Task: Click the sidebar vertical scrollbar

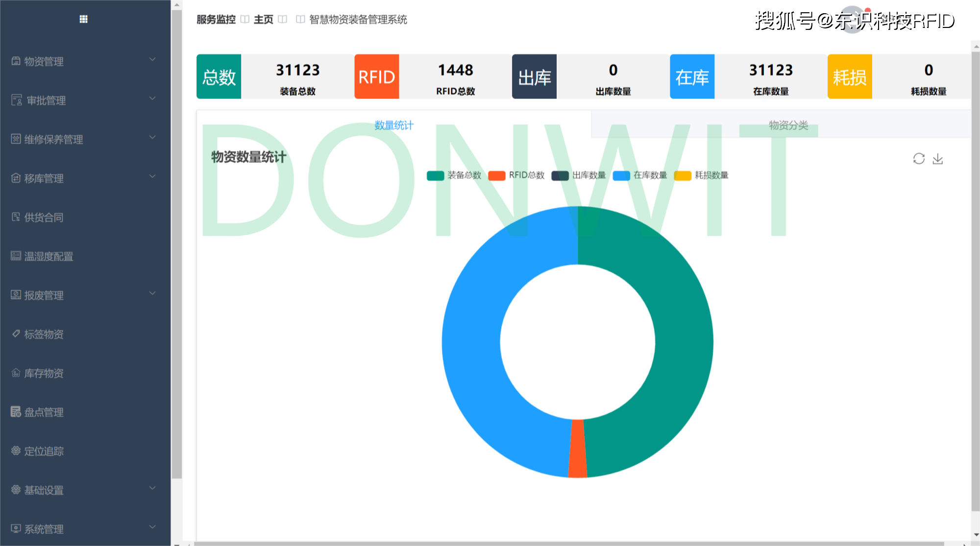Action: [x=176, y=244]
